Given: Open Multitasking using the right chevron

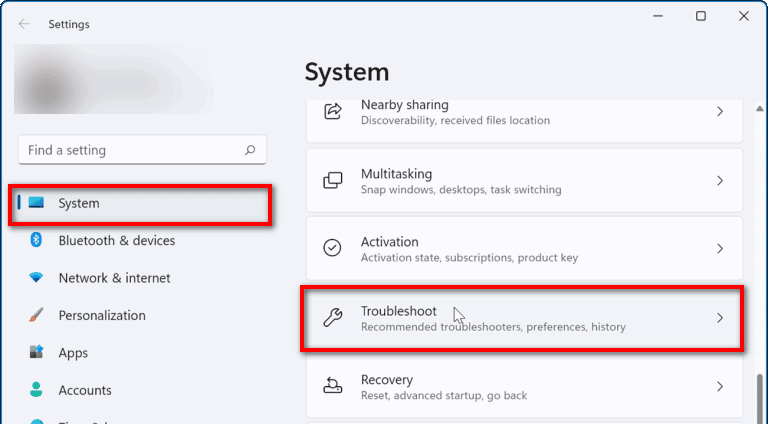Looking at the screenshot, I should coord(720,181).
